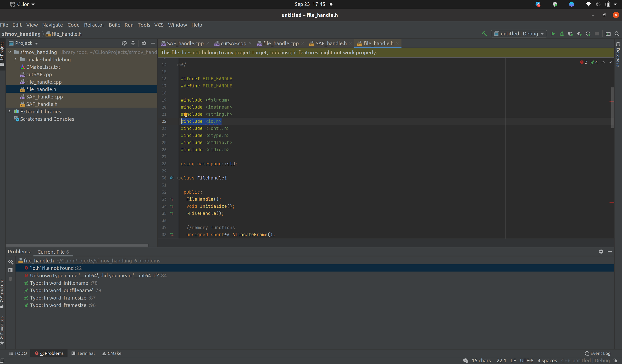Open the VCS menu
622x364 pixels.
pyautogui.click(x=159, y=25)
